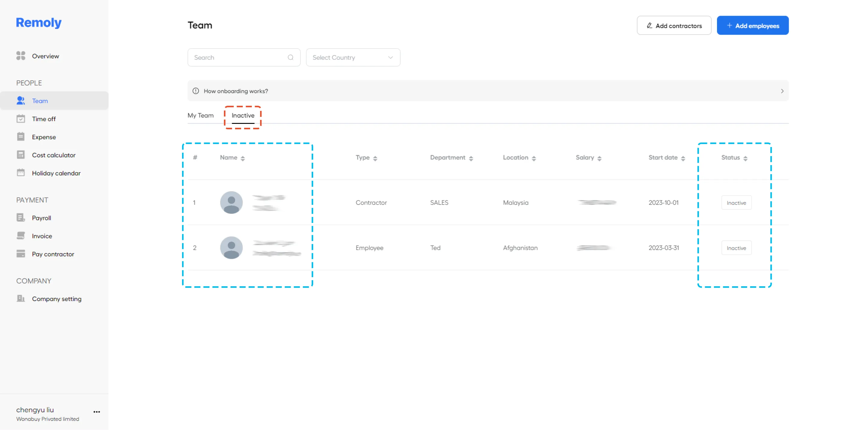Sort by the Location column arrows
The height and width of the screenshot is (430, 868).
tap(534, 158)
